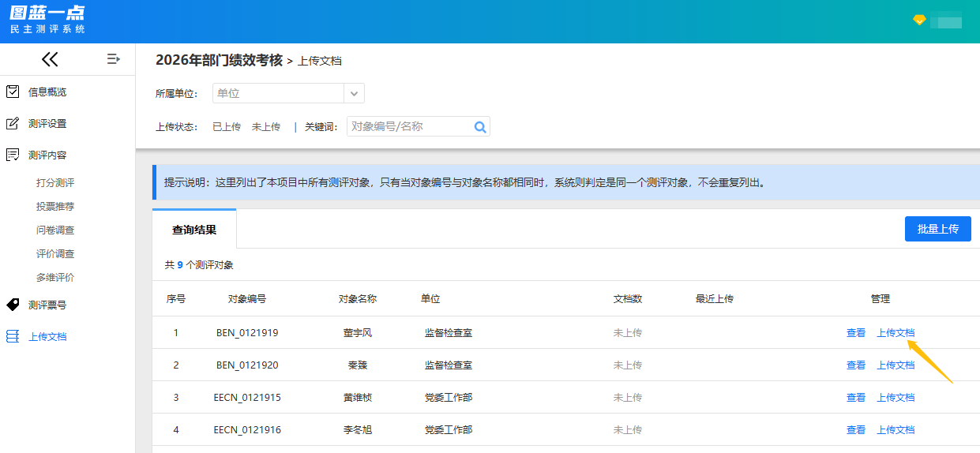Click 查看 for 李冬旭
The height and width of the screenshot is (453, 980).
(856, 429)
